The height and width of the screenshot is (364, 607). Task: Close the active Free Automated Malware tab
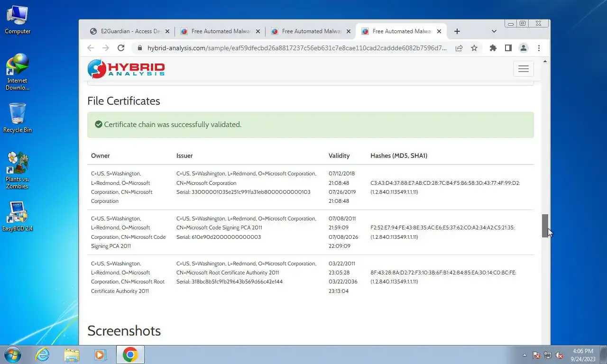pos(439,31)
